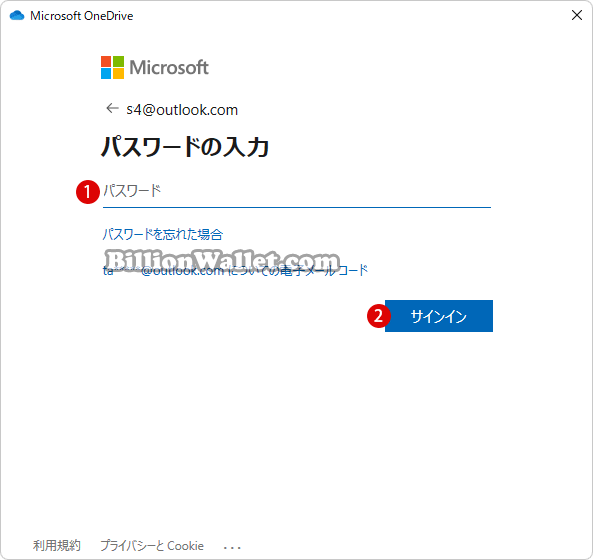Click the s4@outlook.com account address
593x560 pixels.
tap(182, 110)
